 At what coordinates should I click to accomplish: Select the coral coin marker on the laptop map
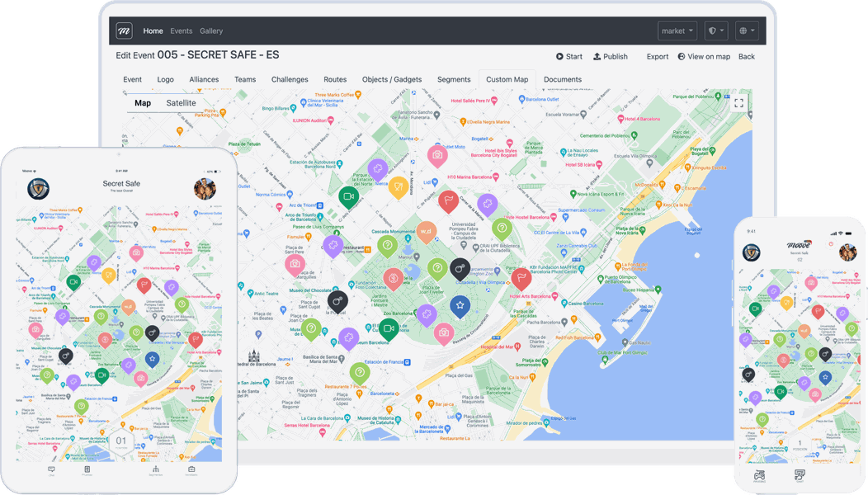393,279
